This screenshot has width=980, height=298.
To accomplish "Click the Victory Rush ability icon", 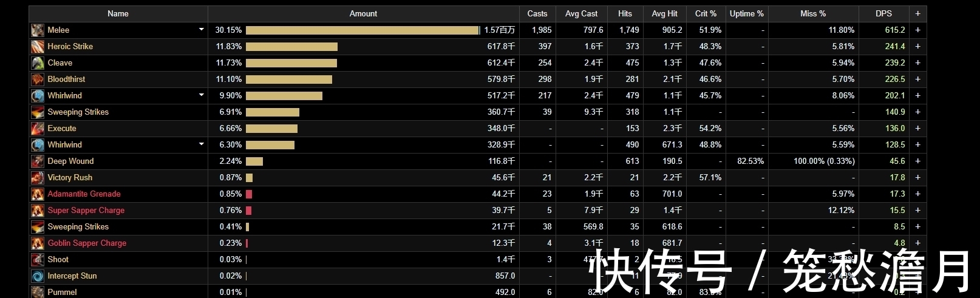I will tap(38, 177).
